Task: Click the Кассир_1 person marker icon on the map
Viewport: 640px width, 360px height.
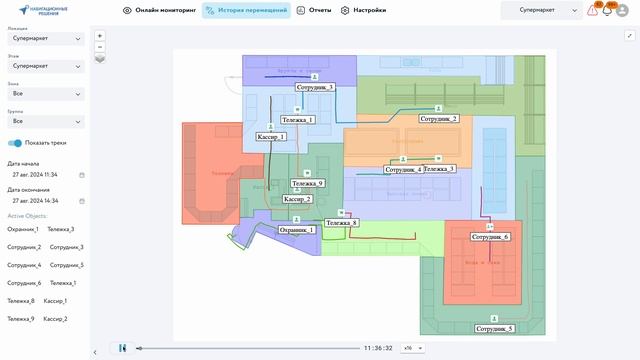Action: point(270,127)
